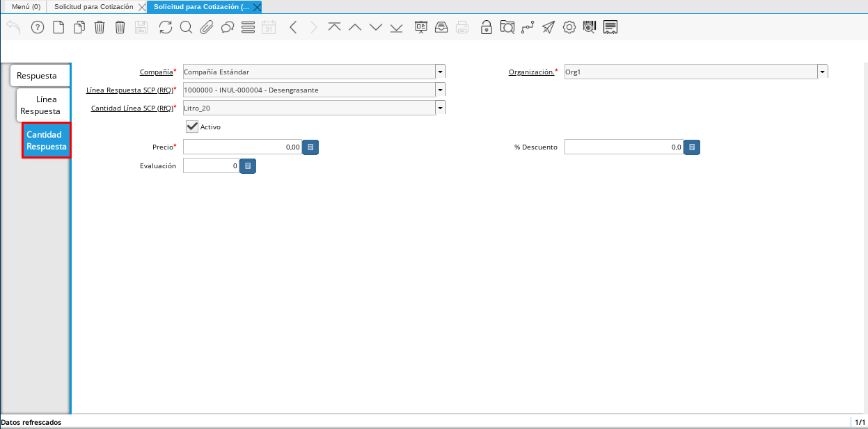This screenshot has height=429, width=868.
Task: Uncheck the Activo checkbox
Action: pos(192,127)
